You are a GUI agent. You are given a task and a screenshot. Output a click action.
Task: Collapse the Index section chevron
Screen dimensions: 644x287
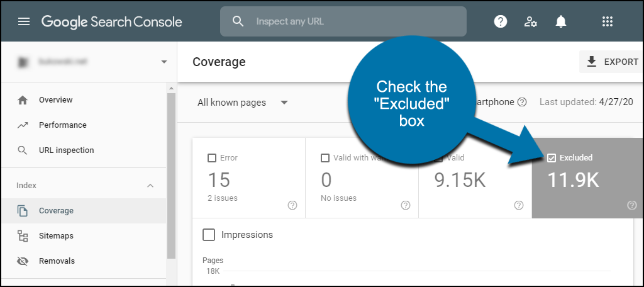click(150, 186)
